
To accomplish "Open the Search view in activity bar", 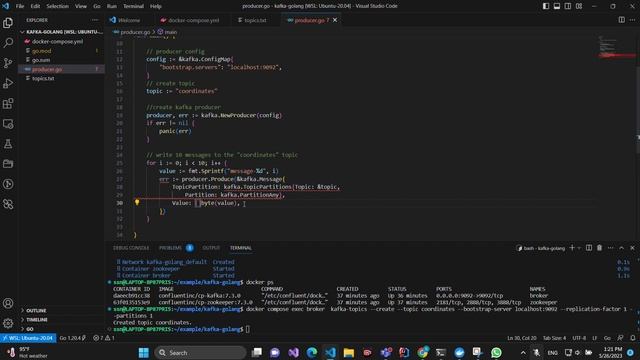I will (x=8, y=43).
